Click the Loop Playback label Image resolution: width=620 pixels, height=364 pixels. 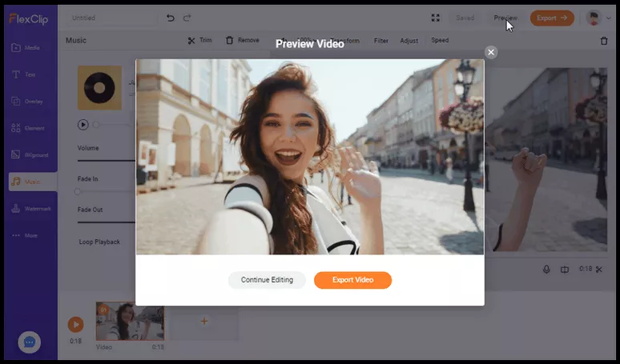[99, 242]
